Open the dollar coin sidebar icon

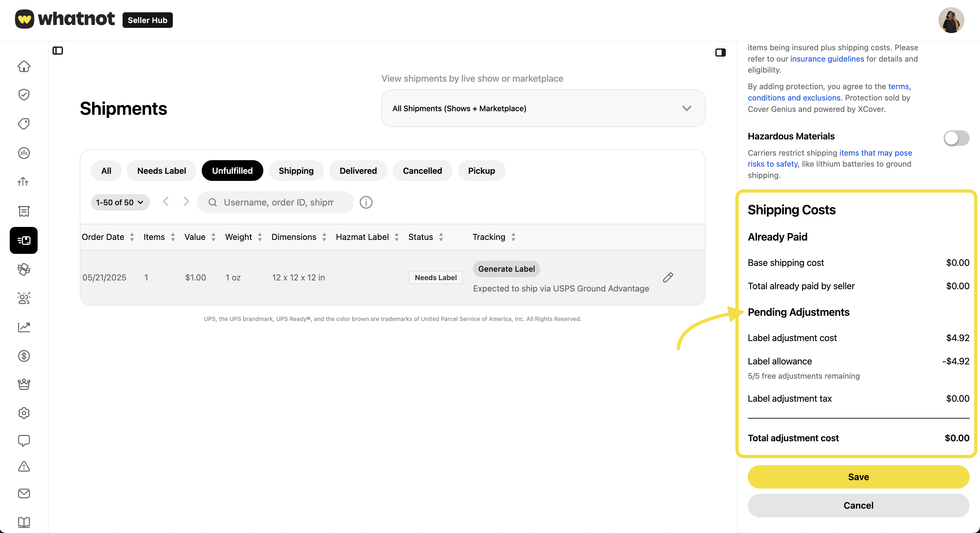tap(24, 356)
